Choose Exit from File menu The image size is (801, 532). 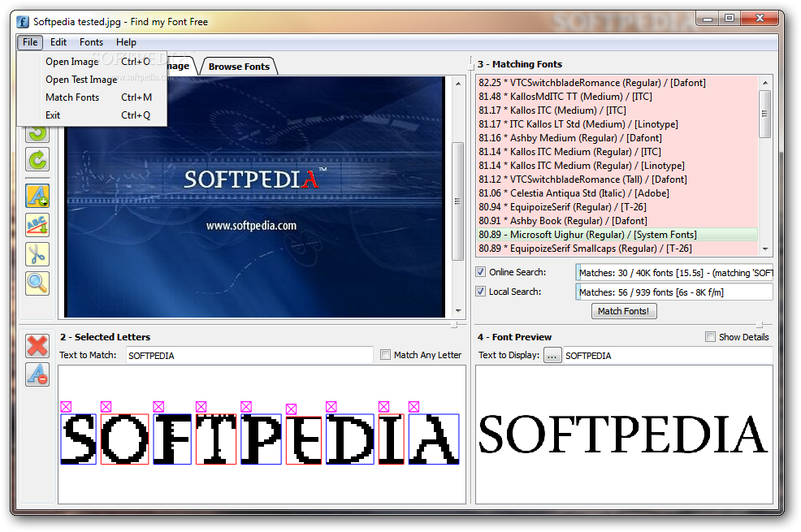tap(92, 115)
